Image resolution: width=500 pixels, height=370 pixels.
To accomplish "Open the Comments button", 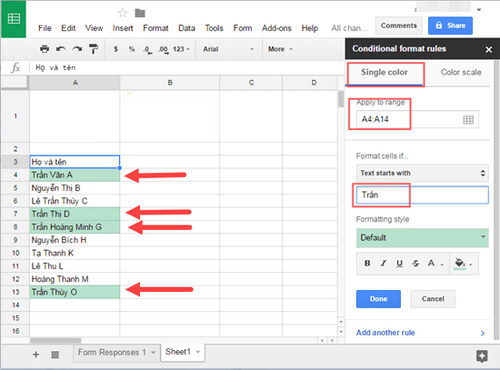I will click(x=399, y=26).
